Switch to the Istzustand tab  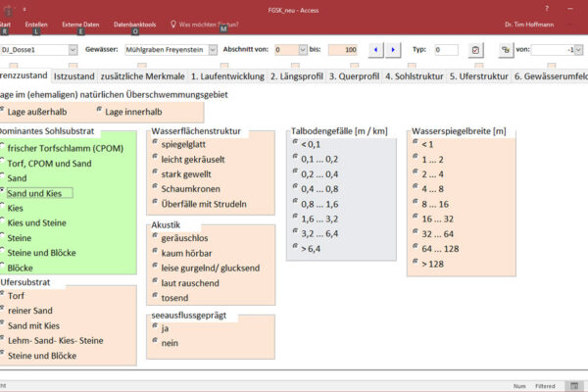tap(74, 76)
